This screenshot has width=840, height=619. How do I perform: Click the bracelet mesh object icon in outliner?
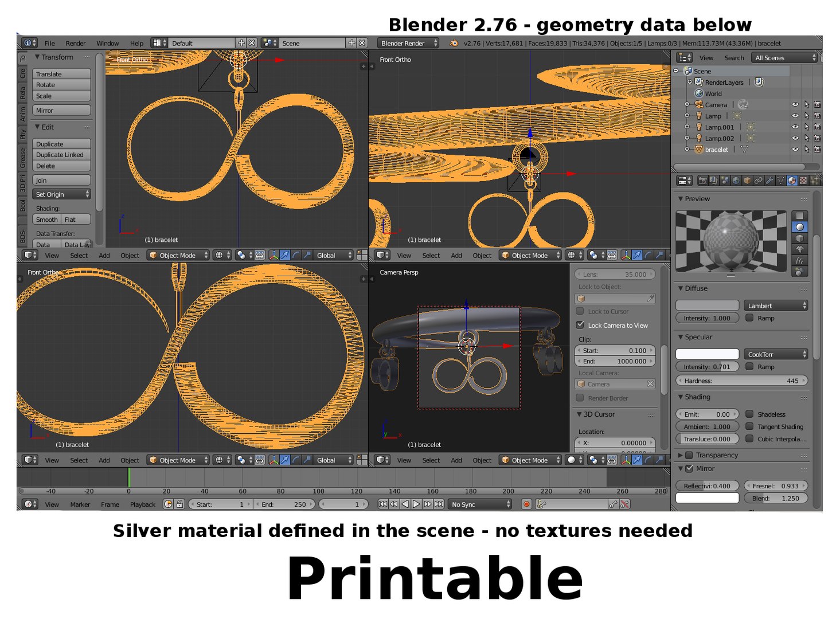(698, 150)
